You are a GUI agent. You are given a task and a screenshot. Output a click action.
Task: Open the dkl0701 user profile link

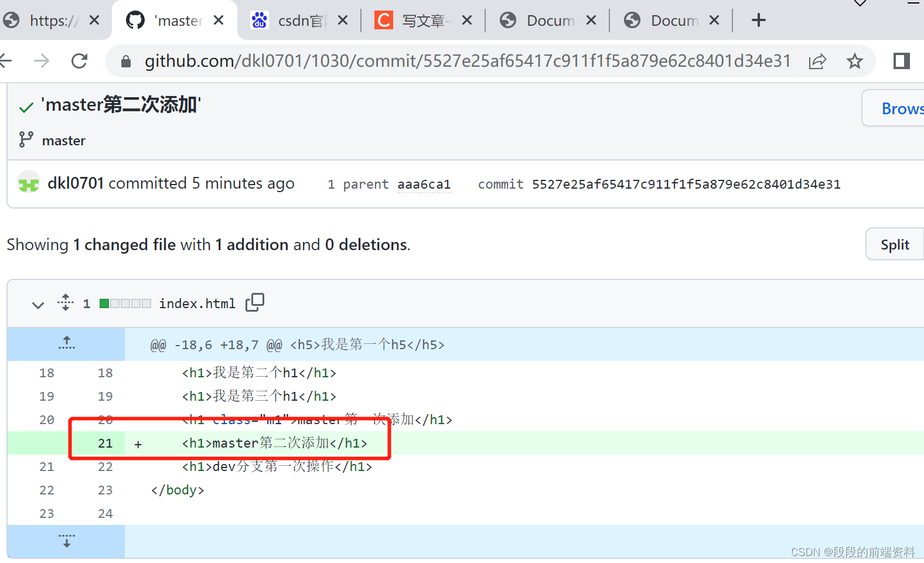click(x=76, y=183)
